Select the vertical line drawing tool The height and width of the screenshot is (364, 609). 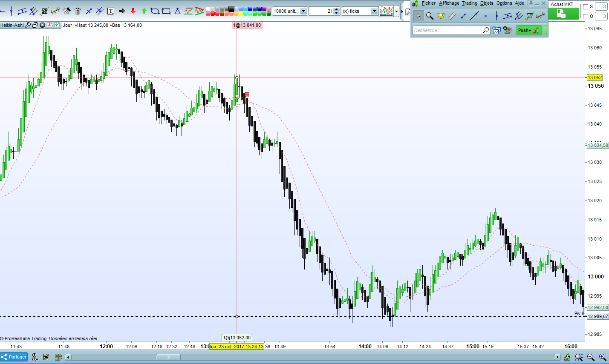click(x=12, y=11)
